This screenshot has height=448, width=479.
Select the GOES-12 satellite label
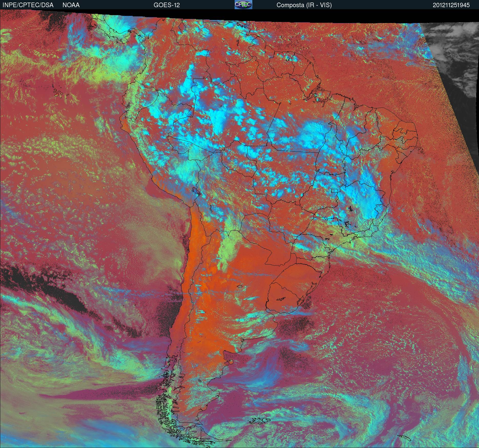[166, 5]
